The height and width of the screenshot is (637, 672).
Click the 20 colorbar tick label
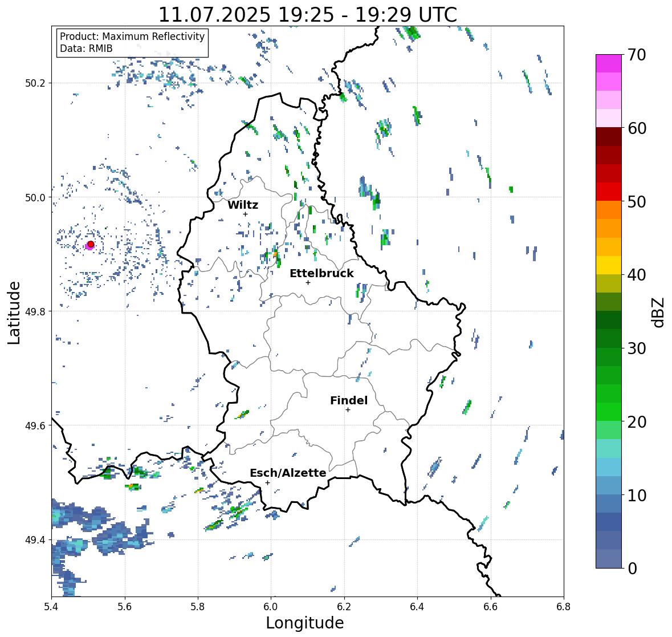point(637,421)
